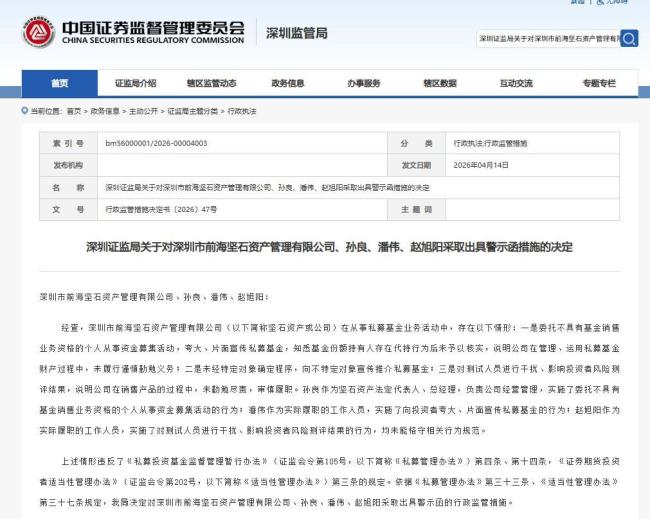
Task: Click the search input field
Action: (548, 39)
